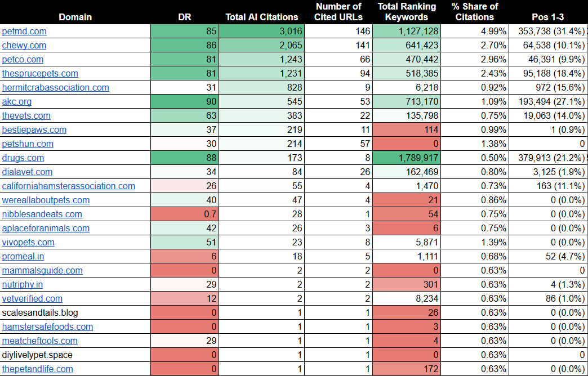Image resolution: width=588 pixels, height=376 pixels.
Task: Open the petmd.com link
Action: pos(24,32)
